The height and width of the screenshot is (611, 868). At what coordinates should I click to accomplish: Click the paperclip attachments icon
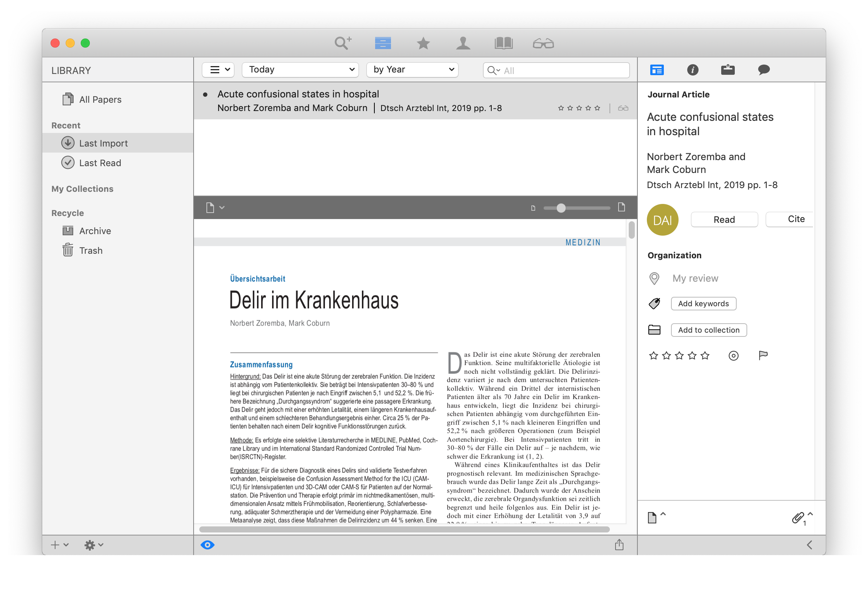tap(797, 517)
